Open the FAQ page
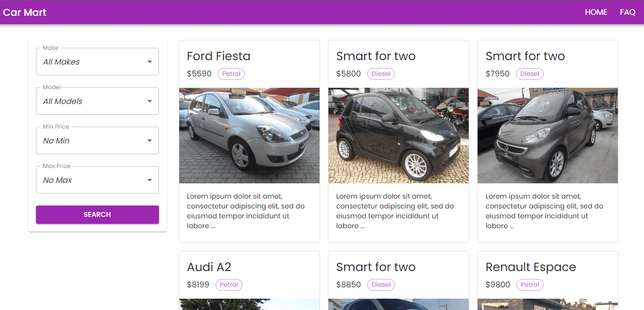644x310 pixels. 627,12
